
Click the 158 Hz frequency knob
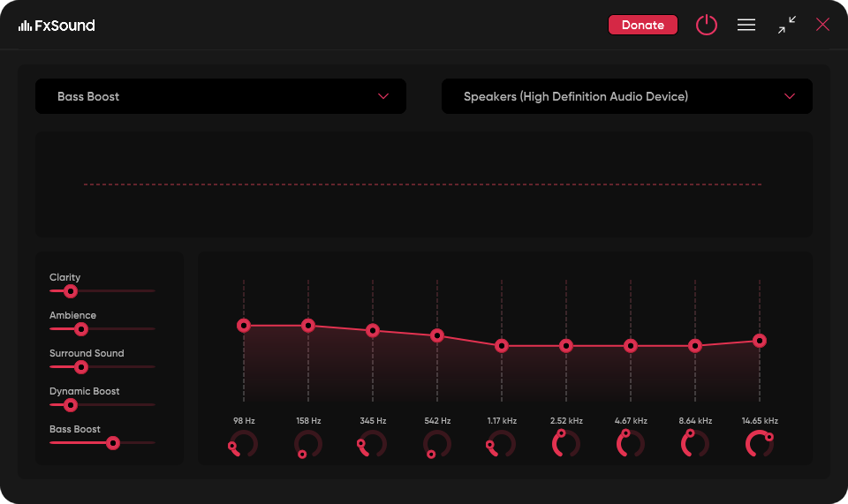[308, 444]
